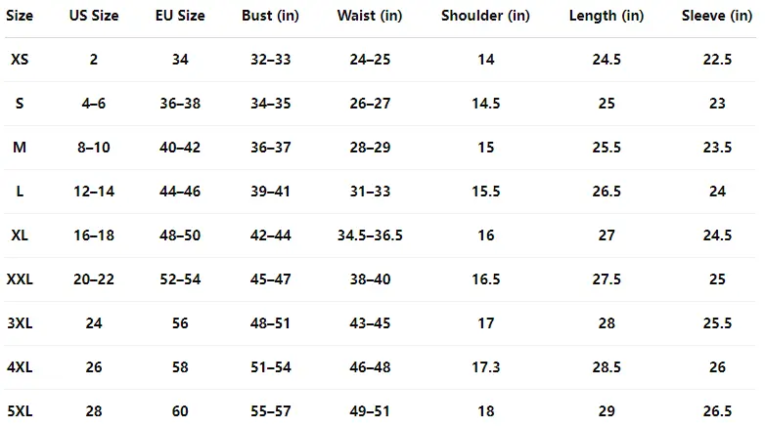
Task: Select the 3XL size row label
Action: click(20, 323)
